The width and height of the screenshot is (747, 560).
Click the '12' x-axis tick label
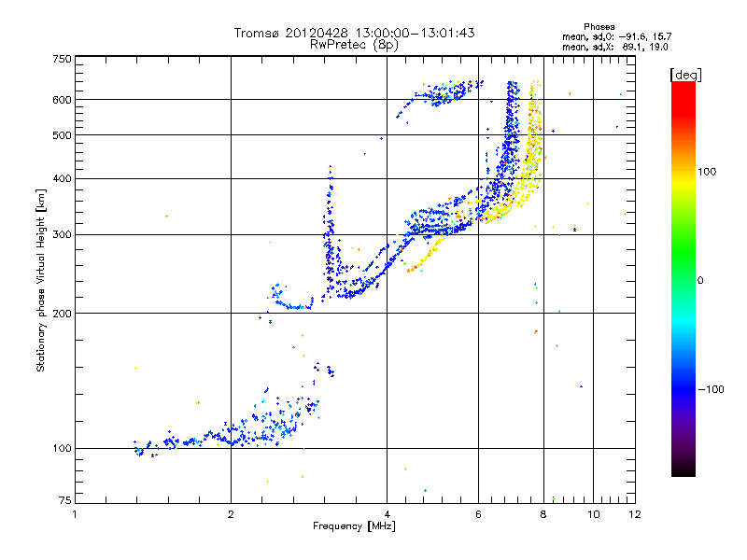(635, 514)
